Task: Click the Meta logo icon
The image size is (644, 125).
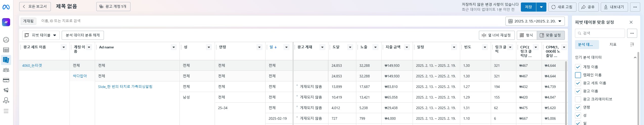Action: click(x=6, y=7)
